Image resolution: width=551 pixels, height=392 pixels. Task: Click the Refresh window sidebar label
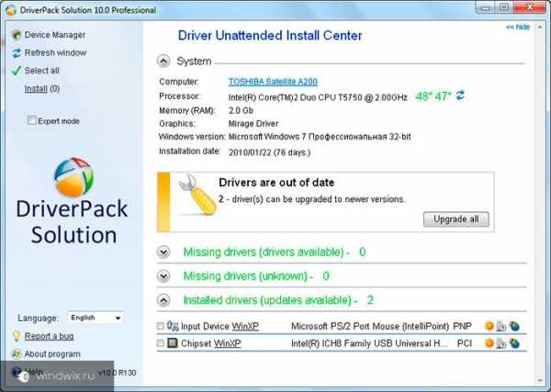point(55,52)
